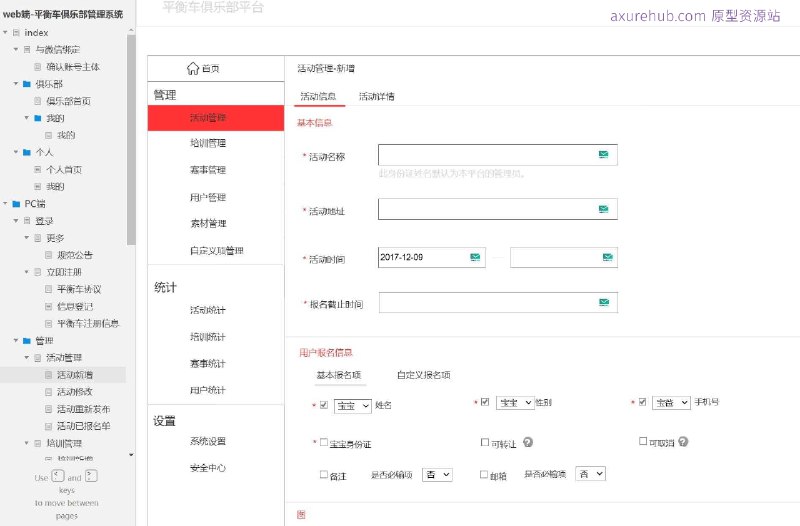Open the 是否必输项 dropdown after 备注
The image size is (800, 526).
(437, 475)
